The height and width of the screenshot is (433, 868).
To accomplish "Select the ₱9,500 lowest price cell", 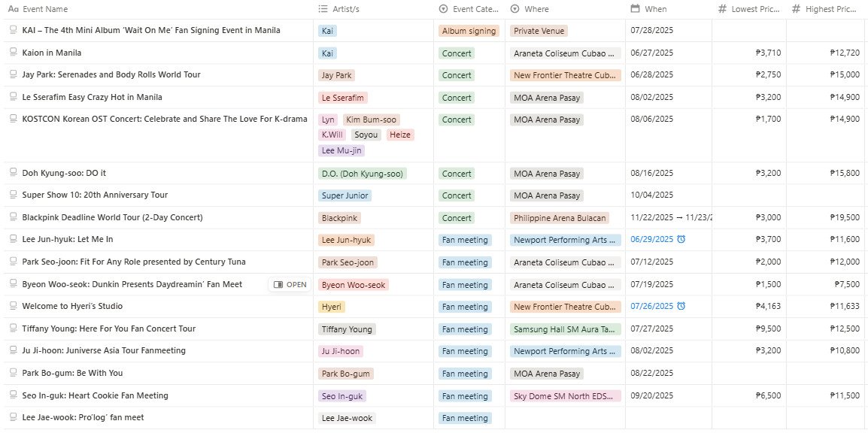I will 749,329.
